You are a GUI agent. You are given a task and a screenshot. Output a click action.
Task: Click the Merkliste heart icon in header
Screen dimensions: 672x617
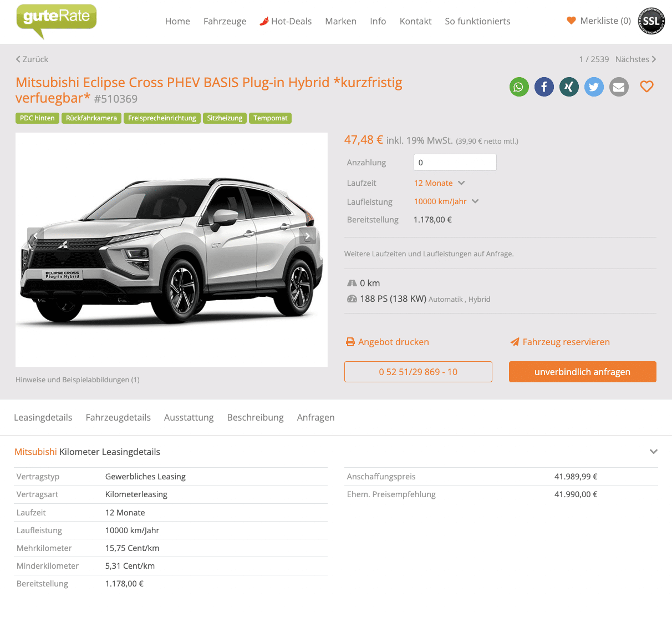point(571,21)
